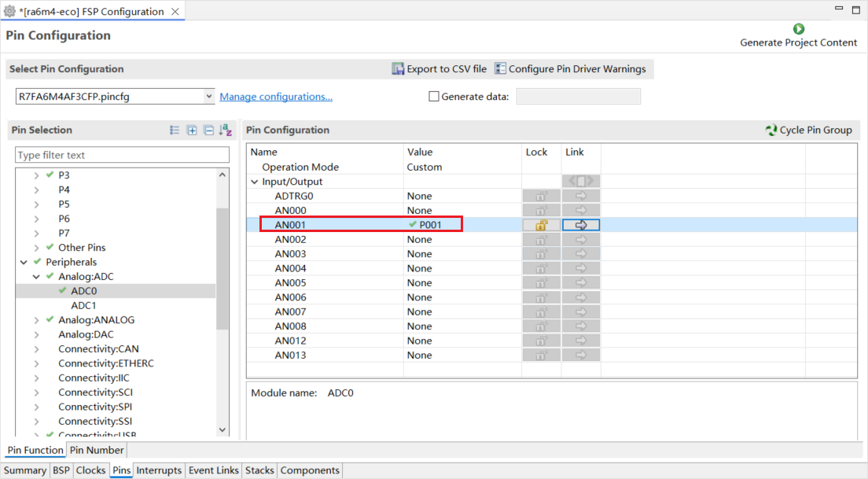Click the Generate data text field
The width and height of the screenshot is (868, 479).
click(579, 97)
